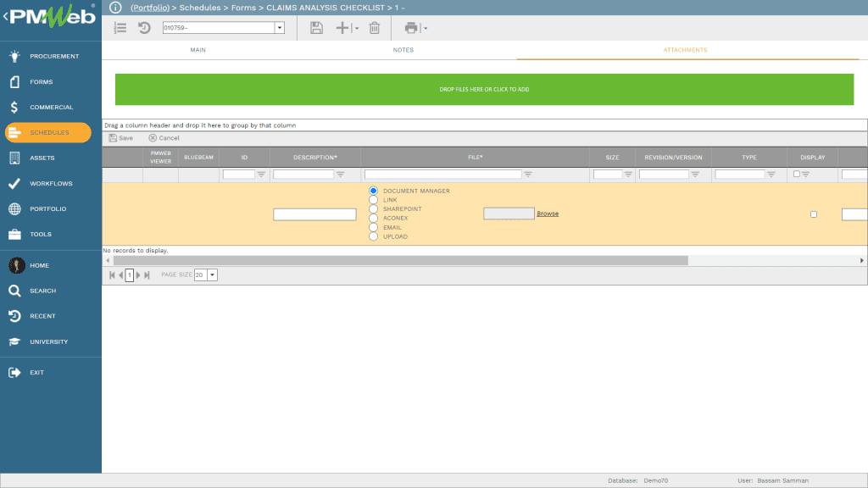
Task: Open the Portfolio module in the sidebar
Action: 50,208
